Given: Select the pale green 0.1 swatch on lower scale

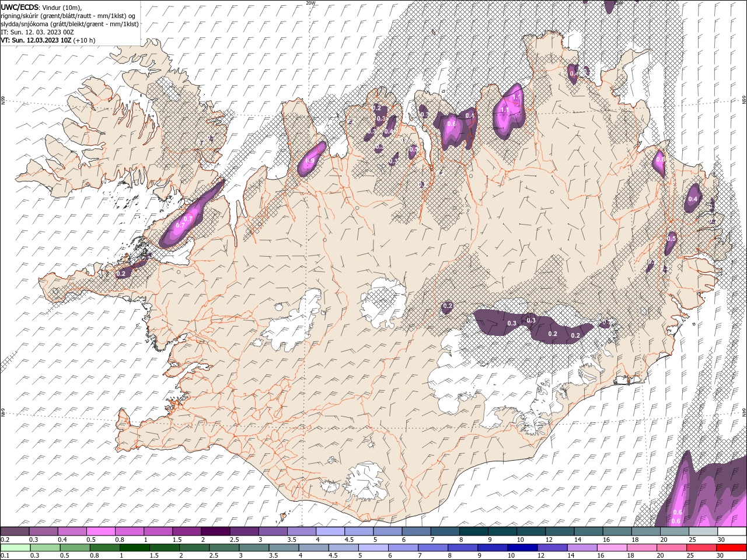Looking at the screenshot, I should (x=16, y=548).
